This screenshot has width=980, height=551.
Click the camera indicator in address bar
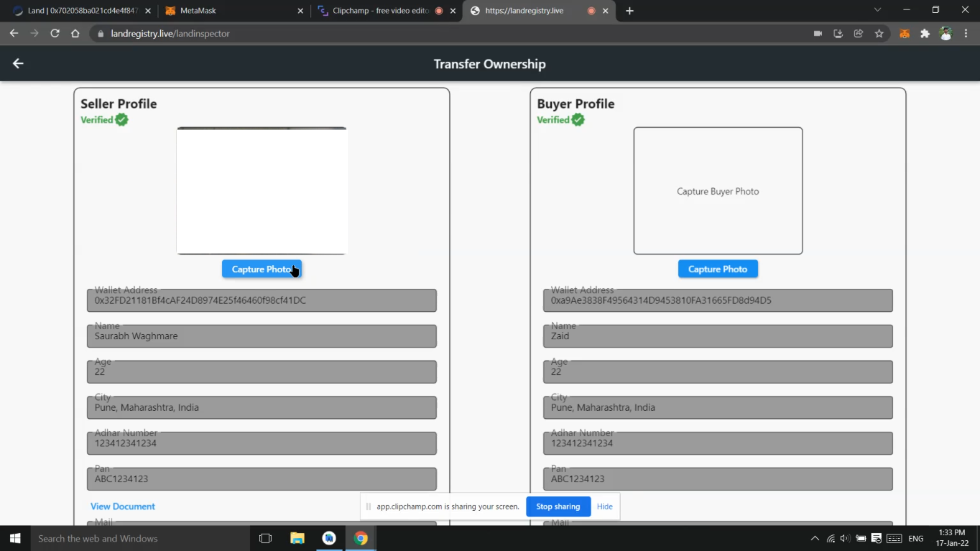818,34
